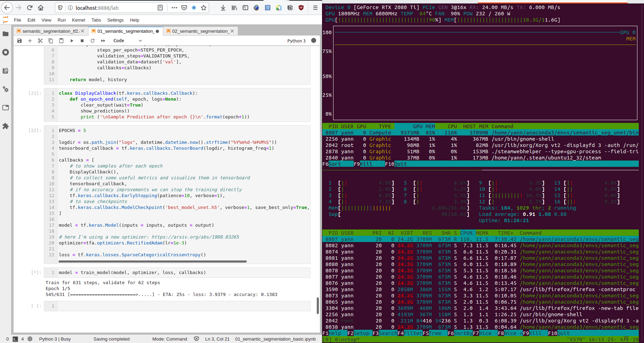Sort htop by the CPU% column
644x343 pixels.
[466, 233]
